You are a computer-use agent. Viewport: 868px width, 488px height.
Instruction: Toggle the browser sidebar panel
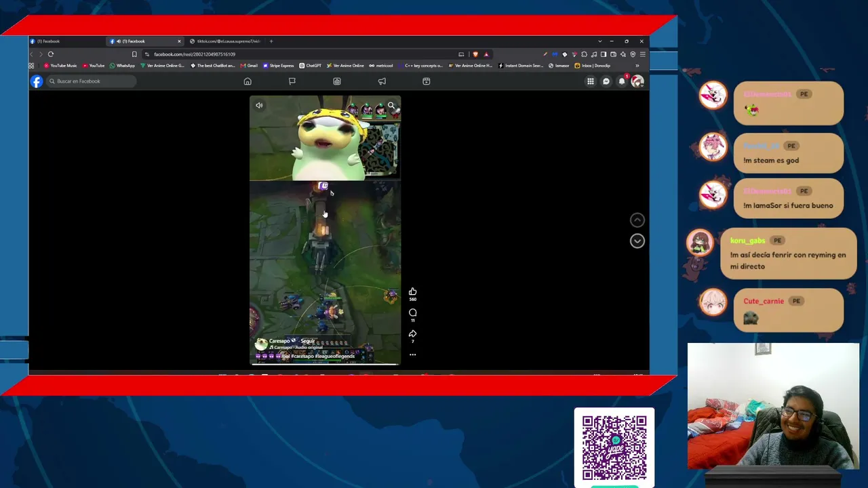pos(604,54)
